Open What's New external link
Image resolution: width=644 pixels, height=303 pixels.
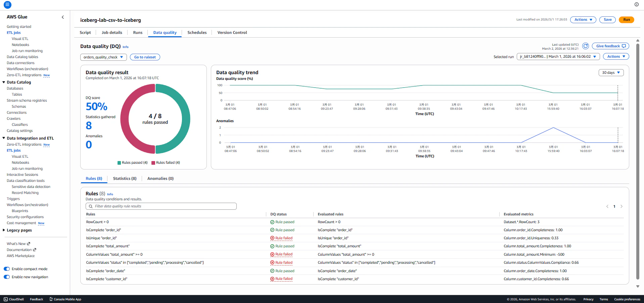(x=18, y=244)
